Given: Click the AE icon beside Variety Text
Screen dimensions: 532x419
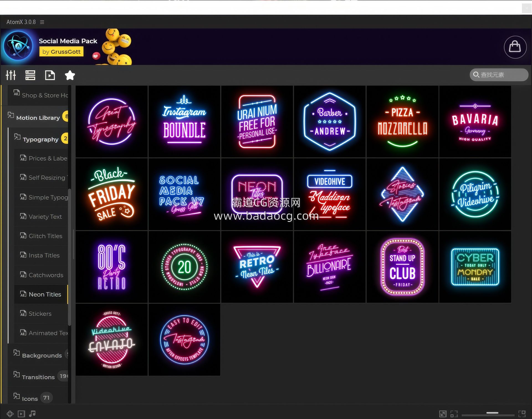Looking at the screenshot, I should click(23, 216).
